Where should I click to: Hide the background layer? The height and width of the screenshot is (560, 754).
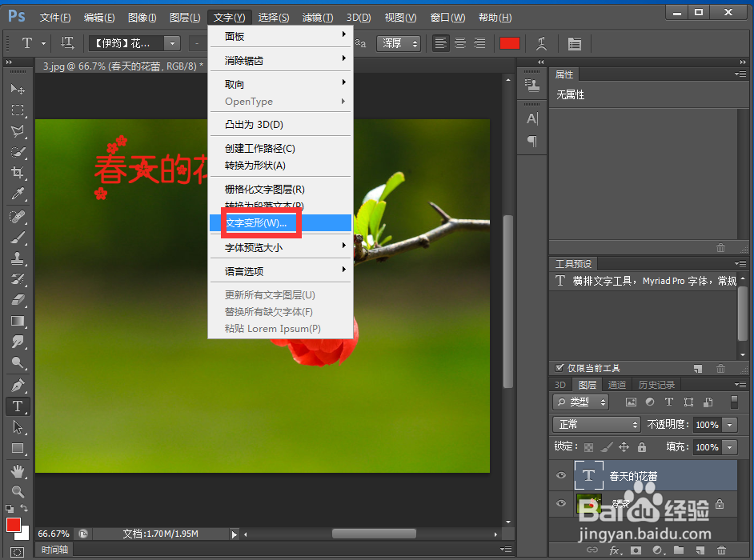[x=560, y=503]
